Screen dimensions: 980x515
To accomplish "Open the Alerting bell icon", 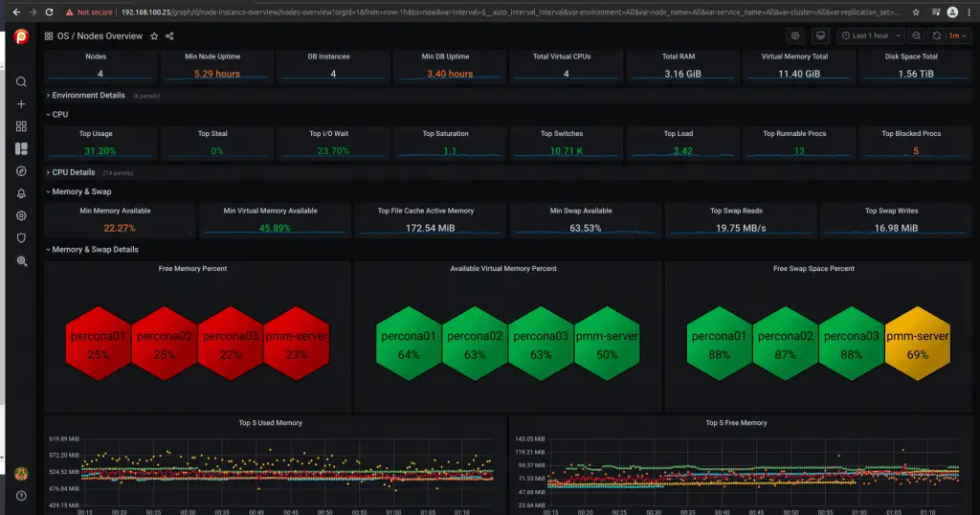I will (x=21, y=193).
